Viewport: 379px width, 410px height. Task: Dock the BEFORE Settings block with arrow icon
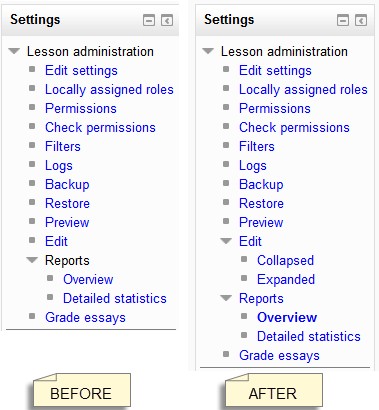pos(167,20)
